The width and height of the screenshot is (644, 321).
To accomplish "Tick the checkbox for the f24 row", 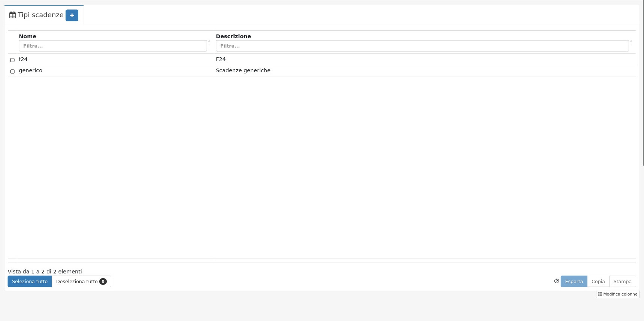I will 12,60.
